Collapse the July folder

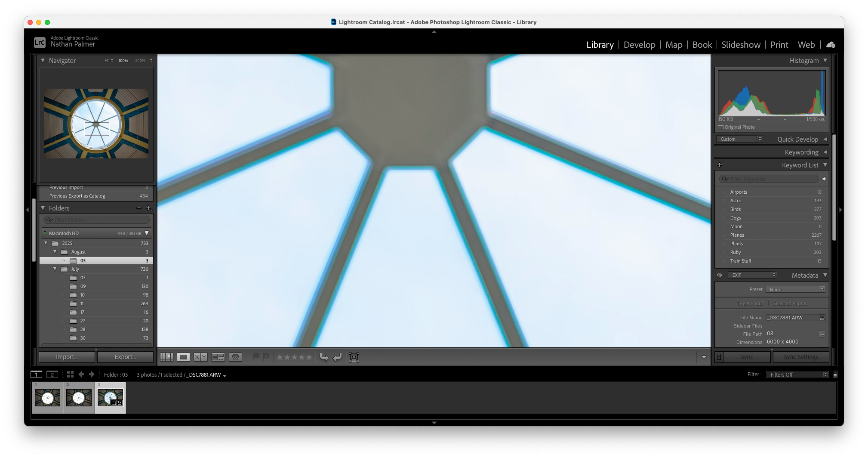pos(55,269)
